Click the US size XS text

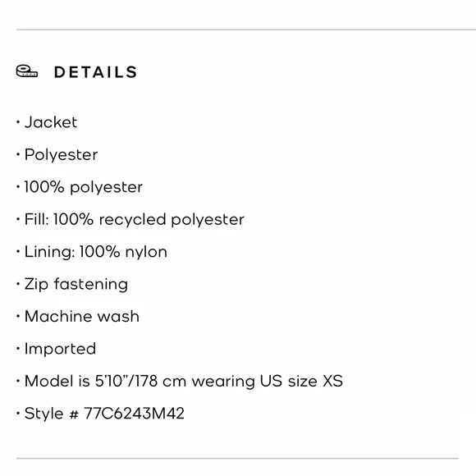(x=301, y=381)
